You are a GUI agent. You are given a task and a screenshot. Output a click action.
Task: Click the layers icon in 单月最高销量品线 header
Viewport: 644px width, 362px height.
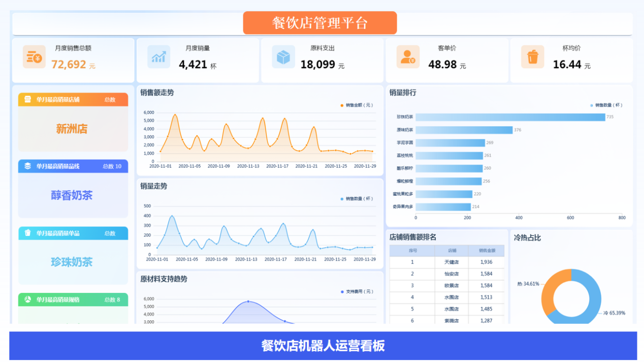pos(28,166)
